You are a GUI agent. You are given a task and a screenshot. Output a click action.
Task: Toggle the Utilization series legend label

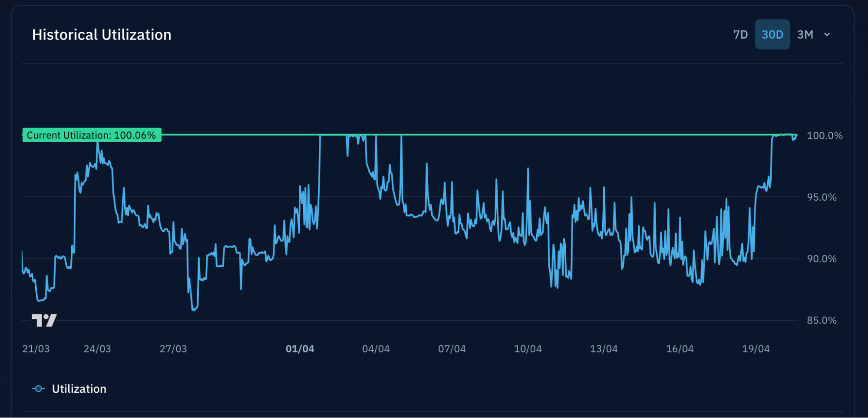79,388
